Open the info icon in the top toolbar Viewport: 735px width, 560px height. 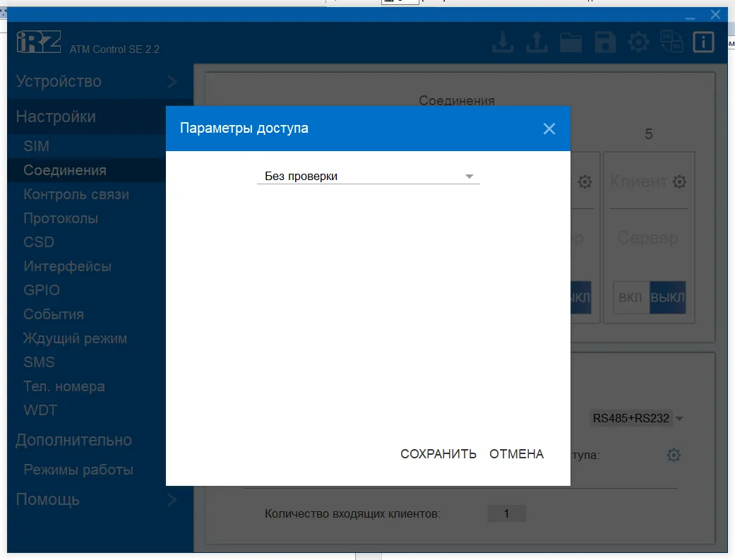tap(703, 42)
